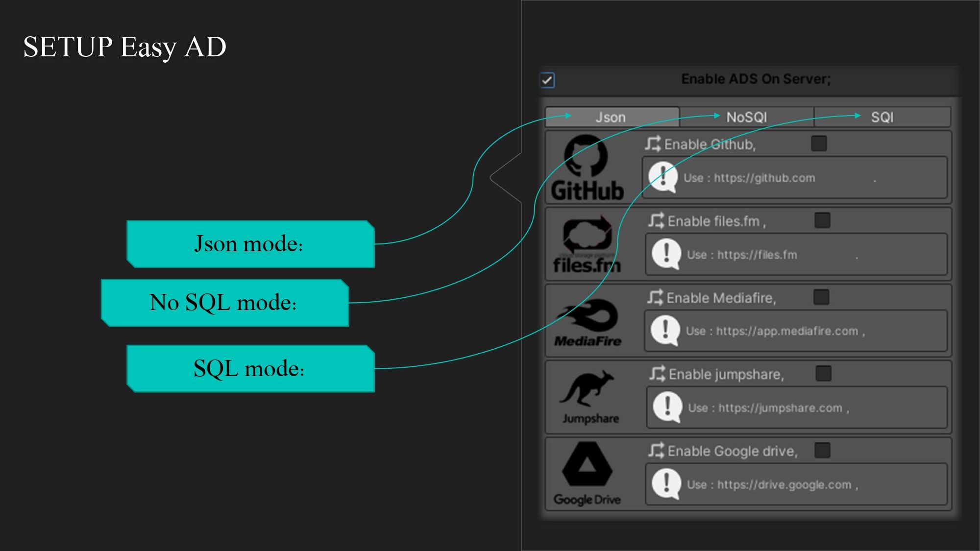The width and height of the screenshot is (980, 551).
Task: Click the Jumpshare kangaroo logo
Action: pos(587,388)
